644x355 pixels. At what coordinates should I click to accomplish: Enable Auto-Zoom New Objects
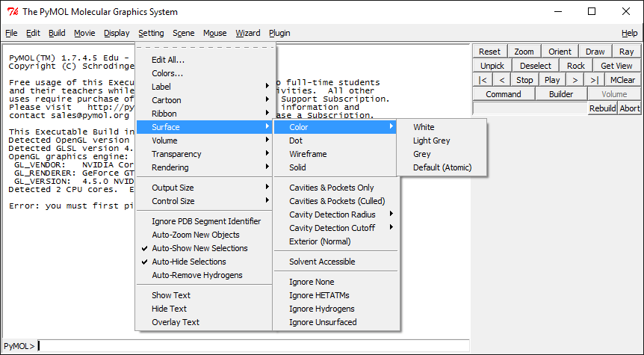pos(204,235)
